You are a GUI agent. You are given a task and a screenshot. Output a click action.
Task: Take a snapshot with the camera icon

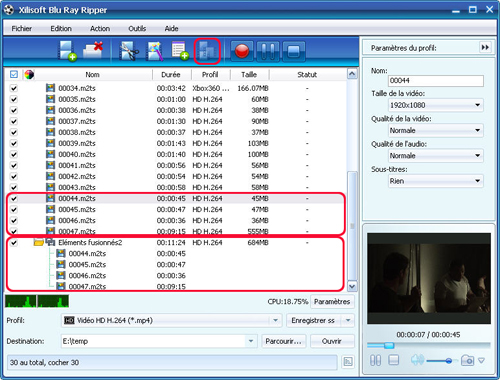click(x=467, y=360)
